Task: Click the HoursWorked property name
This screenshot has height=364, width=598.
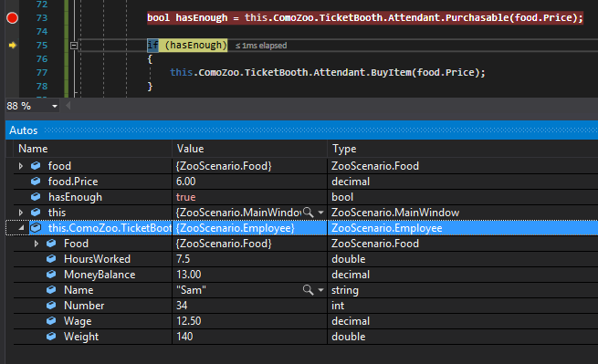Action: coord(98,259)
